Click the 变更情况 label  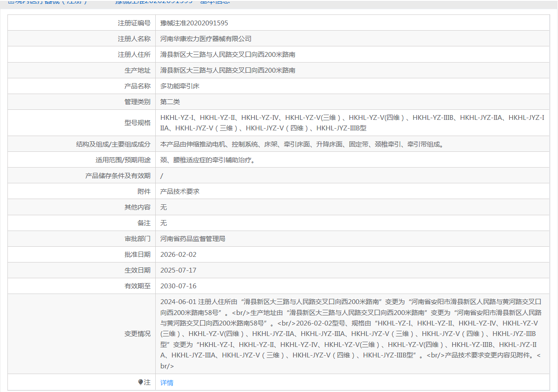click(137, 334)
